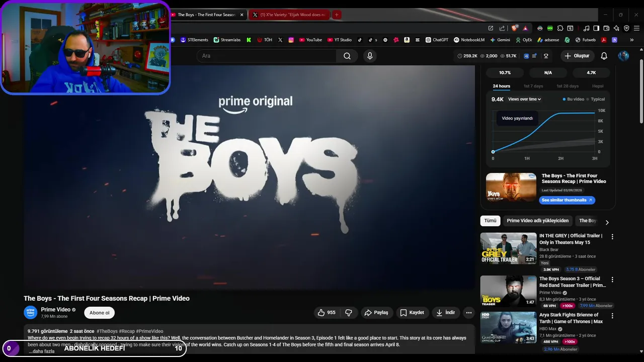Open the browser hamburger menu

(636, 28)
